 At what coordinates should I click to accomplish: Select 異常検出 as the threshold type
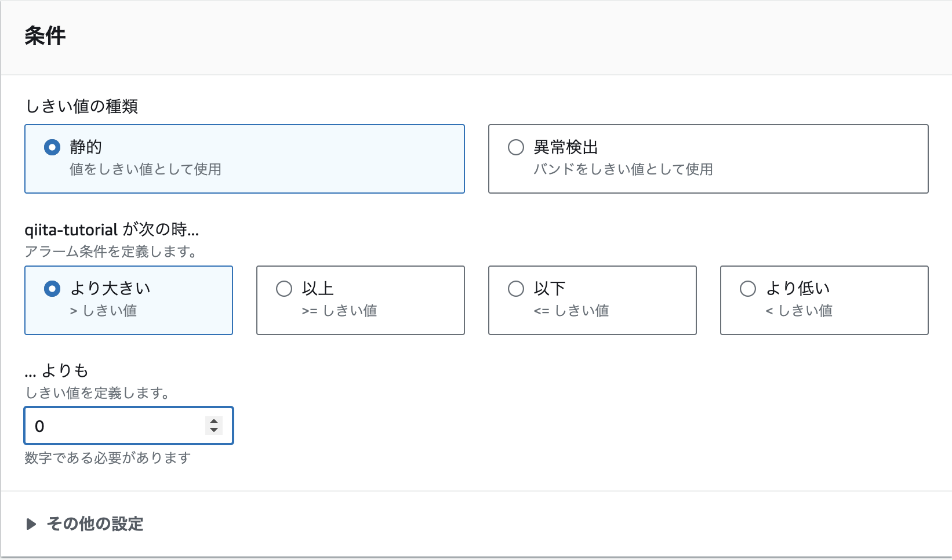516,147
